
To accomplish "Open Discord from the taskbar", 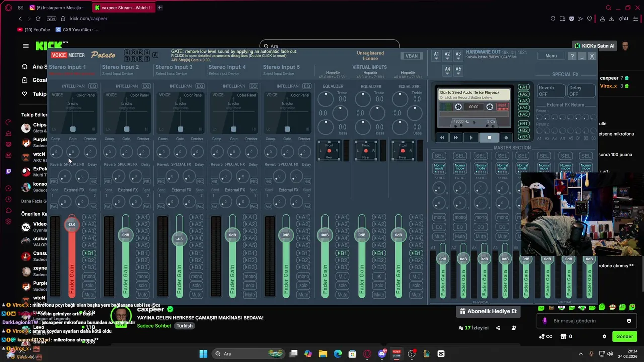I will [x=382, y=354].
